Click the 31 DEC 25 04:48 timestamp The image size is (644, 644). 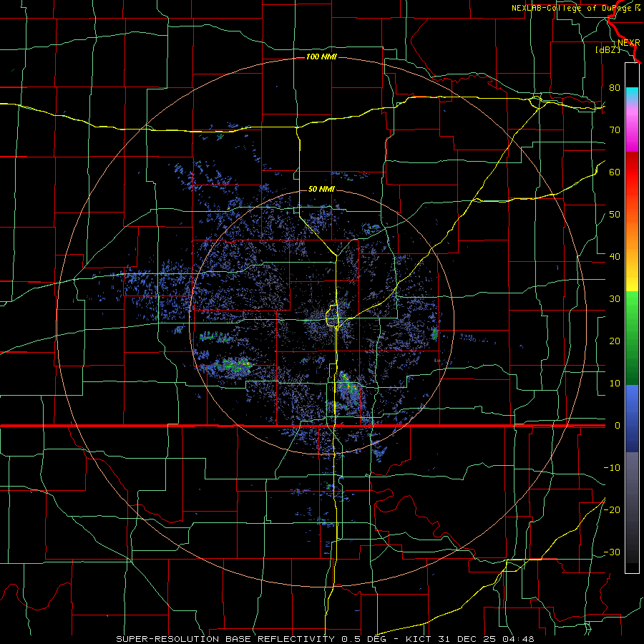tap(487, 639)
